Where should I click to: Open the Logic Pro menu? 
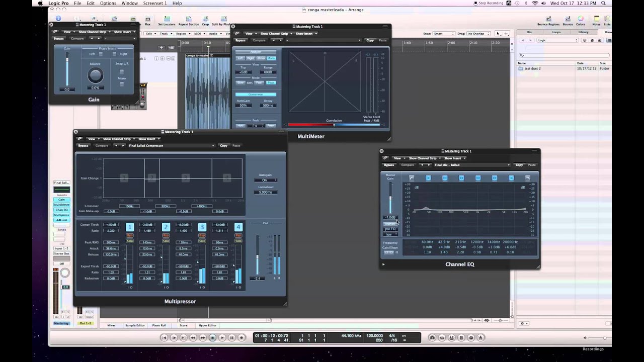[x=58, y=3]
